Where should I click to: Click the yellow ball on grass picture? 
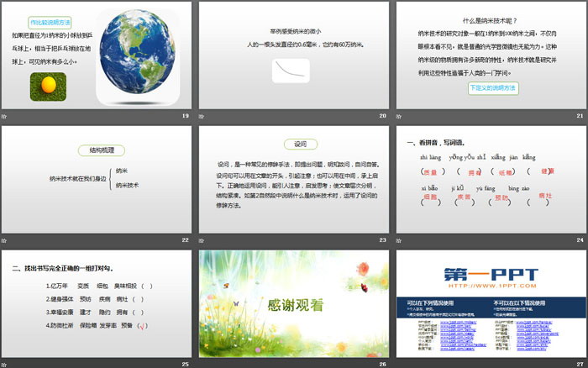[48, 86]
